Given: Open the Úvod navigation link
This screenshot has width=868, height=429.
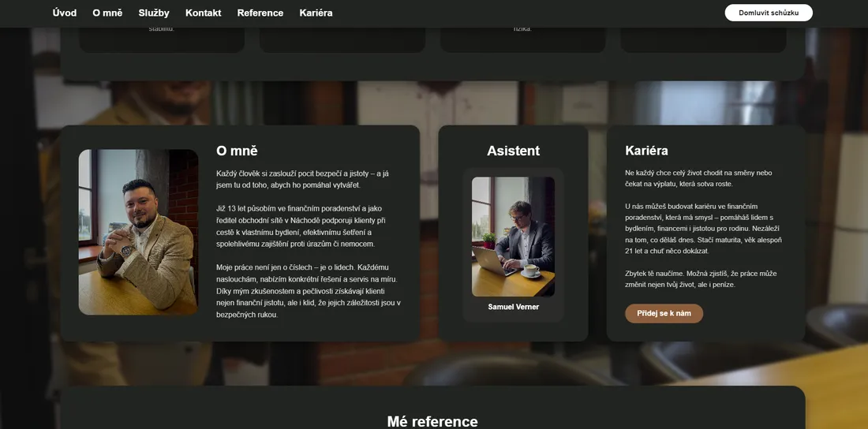Looking at the screenshot, I should coord(65,13).
